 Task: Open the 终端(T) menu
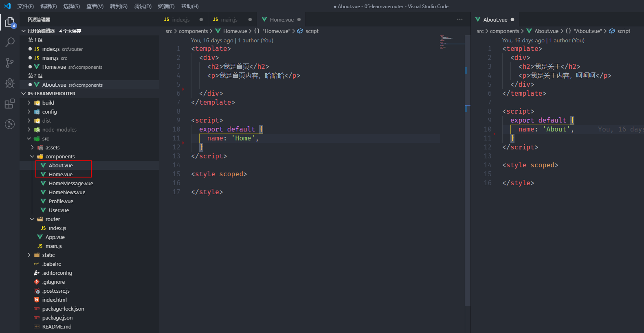166,6
